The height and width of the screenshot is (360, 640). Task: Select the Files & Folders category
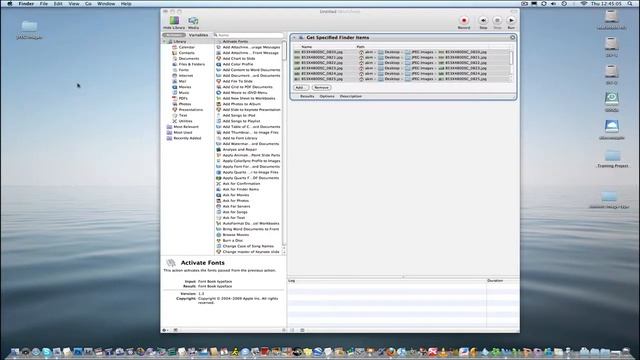tap(191, 64)
